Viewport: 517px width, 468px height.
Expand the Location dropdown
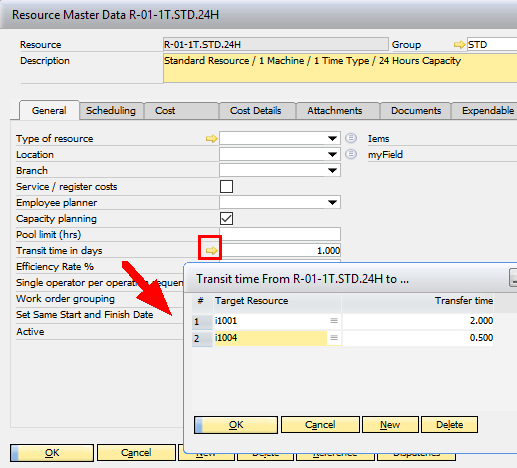(x=332, y=154)
